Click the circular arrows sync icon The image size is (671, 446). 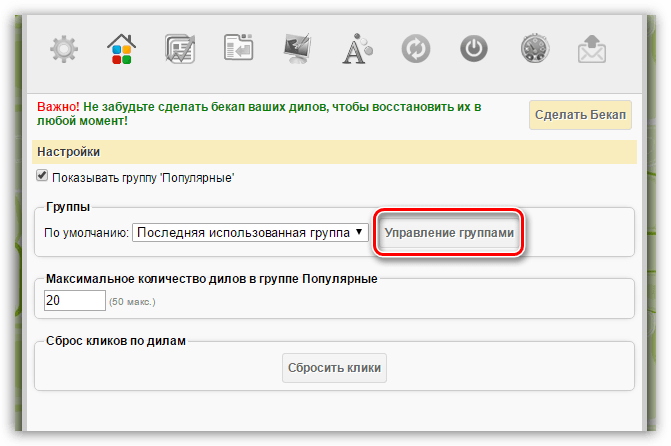click(415, 48)
